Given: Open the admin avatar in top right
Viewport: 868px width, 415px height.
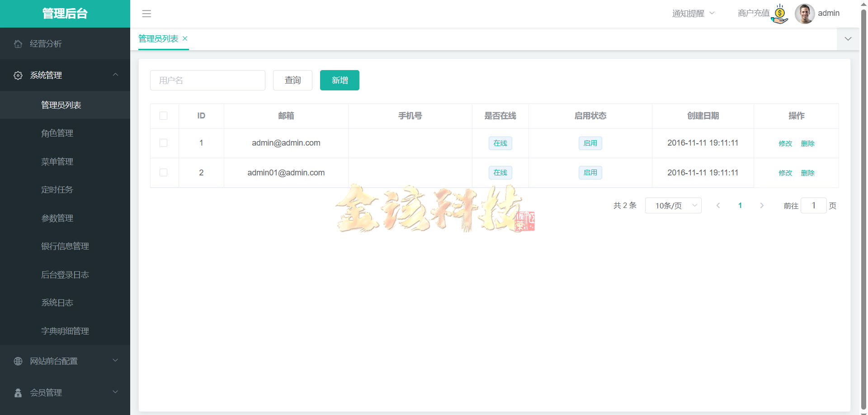Looking at the screenshot, I should click(805, 14).
